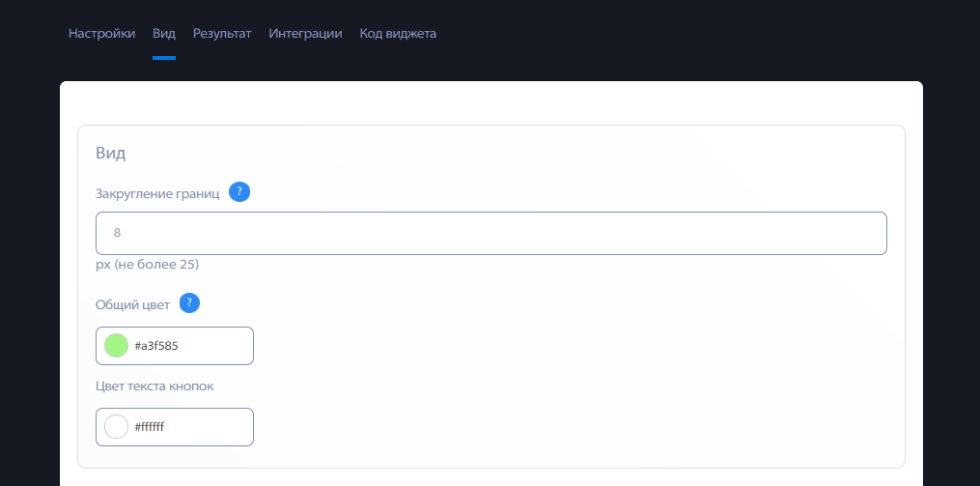The height and width of the screenshot is (486, 980).
Task: Click the #a3f585 hex color value
Action: 156,345
